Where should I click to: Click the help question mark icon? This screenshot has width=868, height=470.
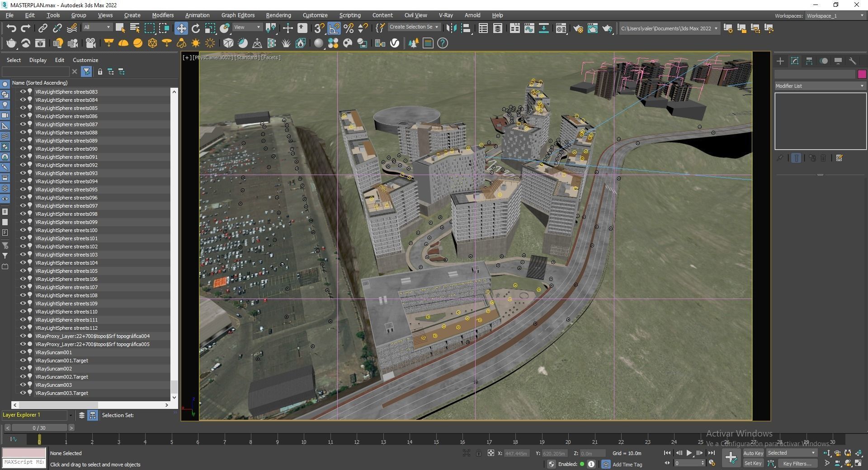coord(443,43)
